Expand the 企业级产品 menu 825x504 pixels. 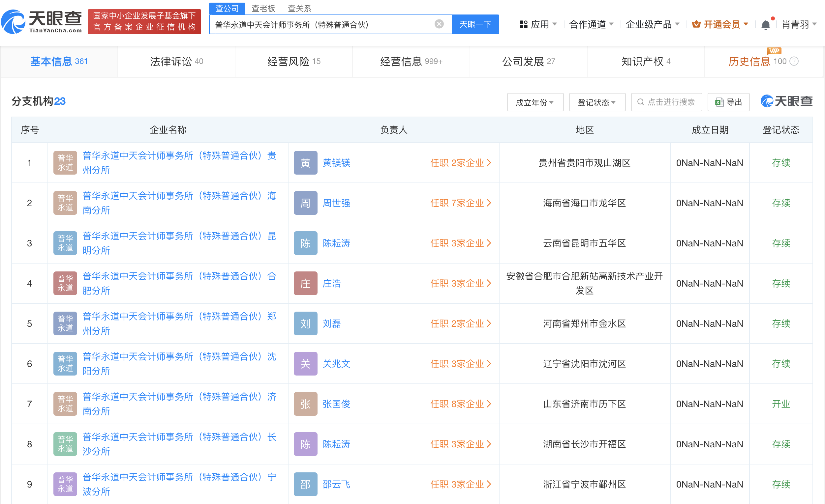[653, 24]
